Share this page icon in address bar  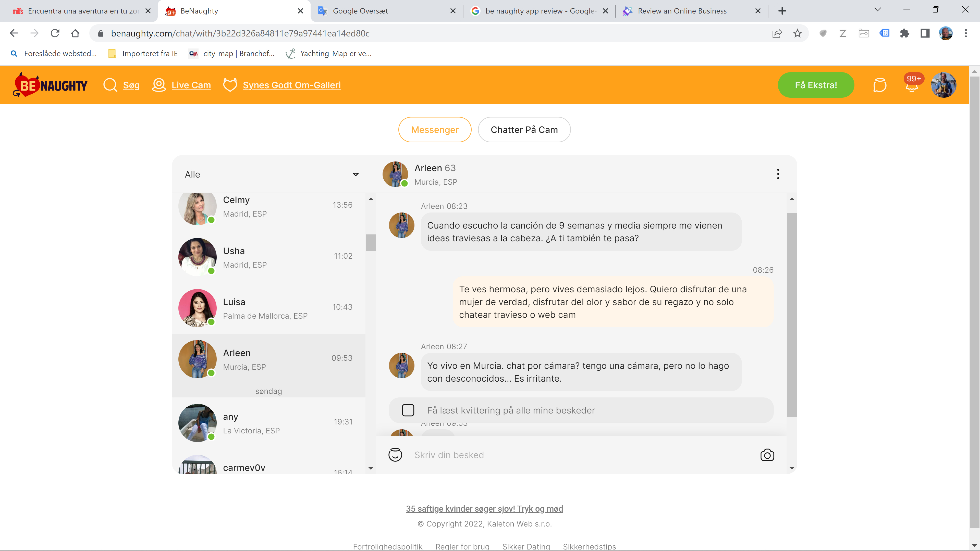click(x=777, y=33)
